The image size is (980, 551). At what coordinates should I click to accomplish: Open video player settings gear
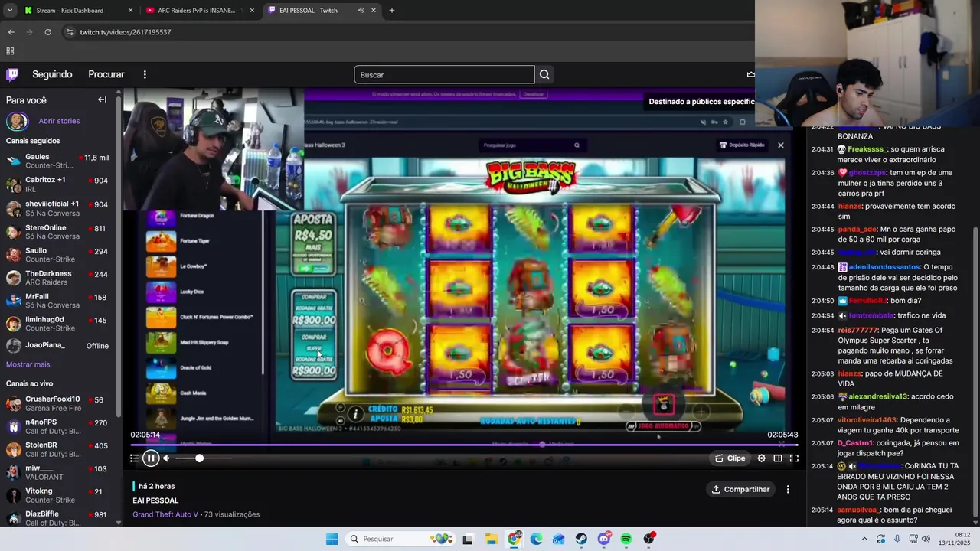coord(761,458)
